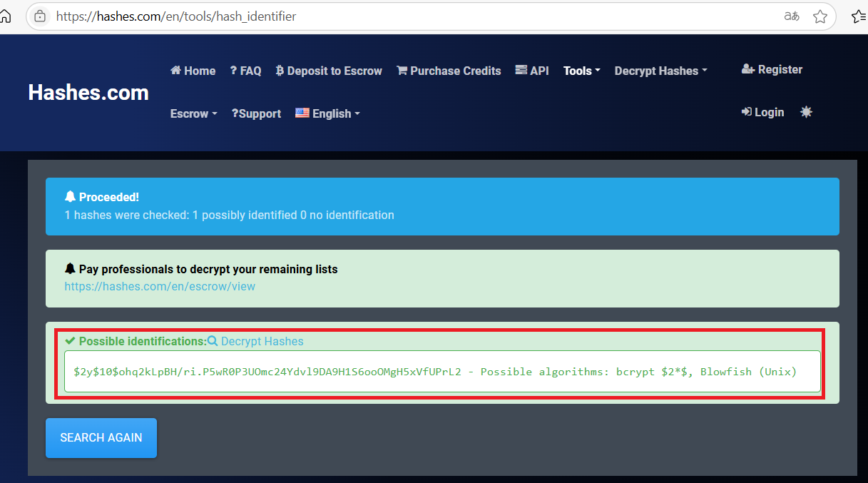Screen dimensions: 868x483
Task: Toggle the light/dark theme sun icon
Action: pos(807,112)
